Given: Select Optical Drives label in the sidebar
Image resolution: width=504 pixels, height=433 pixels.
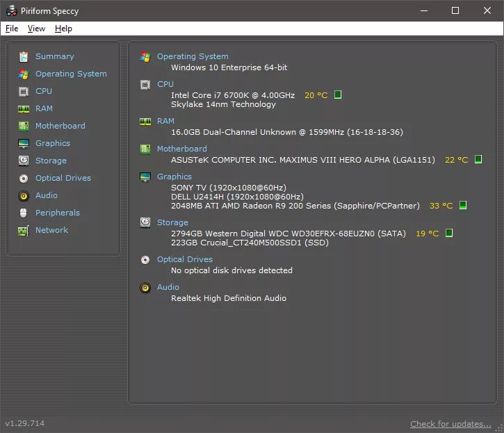Looking at the screenshot, I should pyautogui.click(x=63, y=178).
